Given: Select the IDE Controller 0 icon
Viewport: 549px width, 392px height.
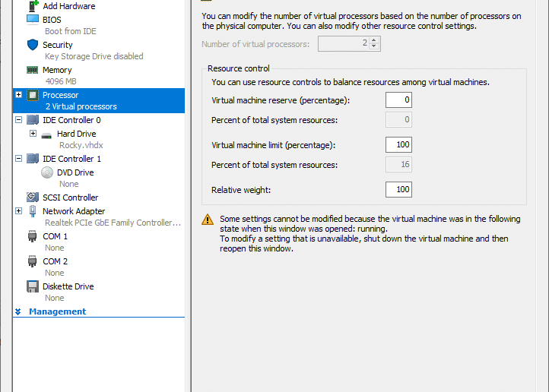Looking at the screenshot, I should tap(33, 120).
